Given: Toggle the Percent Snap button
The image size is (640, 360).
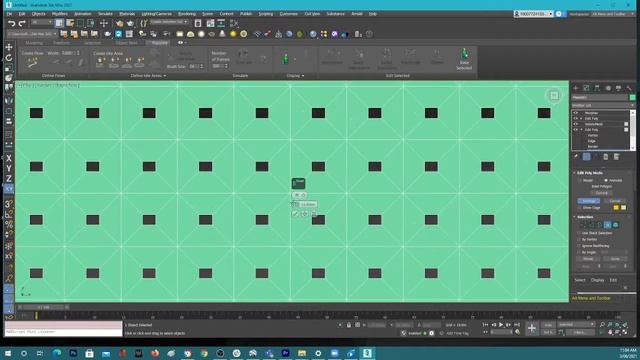Looking at the screenshot, I should 9,224.
